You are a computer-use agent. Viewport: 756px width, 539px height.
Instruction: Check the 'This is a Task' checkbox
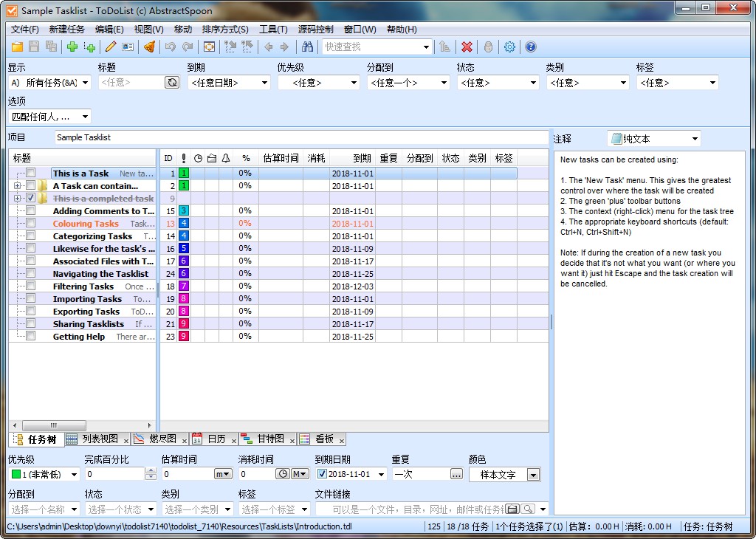click(x=30, y=174)
